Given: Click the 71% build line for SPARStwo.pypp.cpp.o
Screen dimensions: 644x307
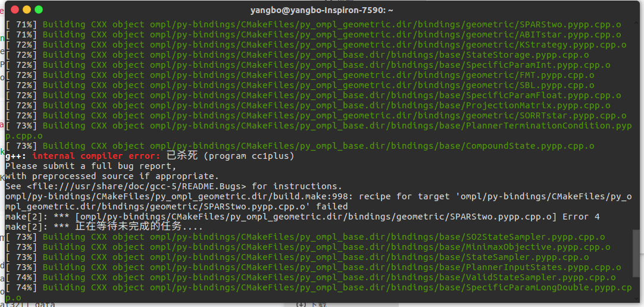Looking at the screenshot, I should (313, 24).
